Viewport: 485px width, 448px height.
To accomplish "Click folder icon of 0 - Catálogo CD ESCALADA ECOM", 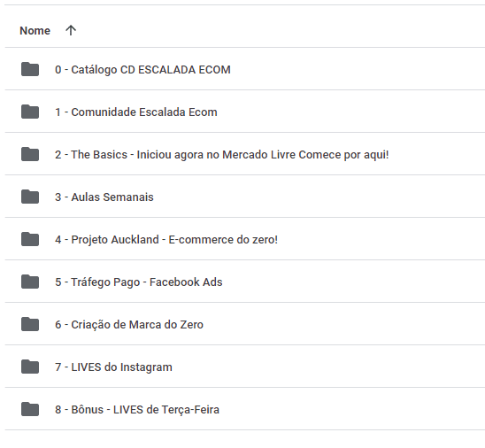I will (x=30, y=69).
